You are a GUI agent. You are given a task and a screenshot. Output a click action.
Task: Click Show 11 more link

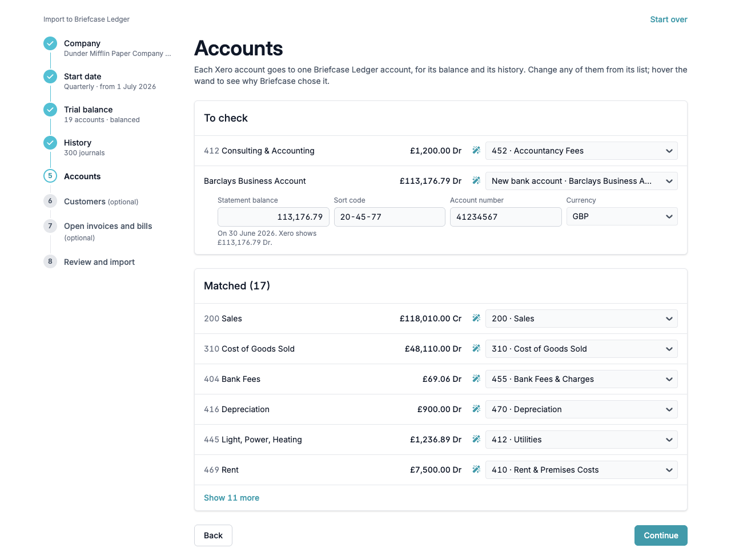(231, 498)
